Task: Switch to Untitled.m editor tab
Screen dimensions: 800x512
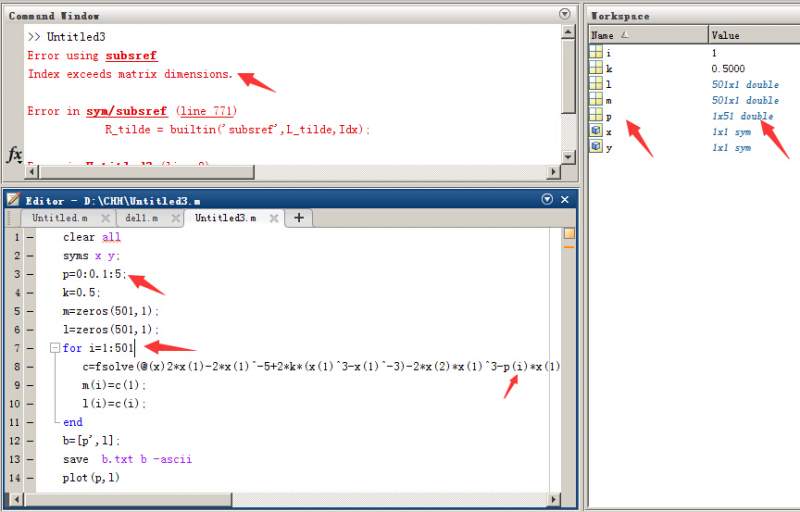Action: coord(60,218)
